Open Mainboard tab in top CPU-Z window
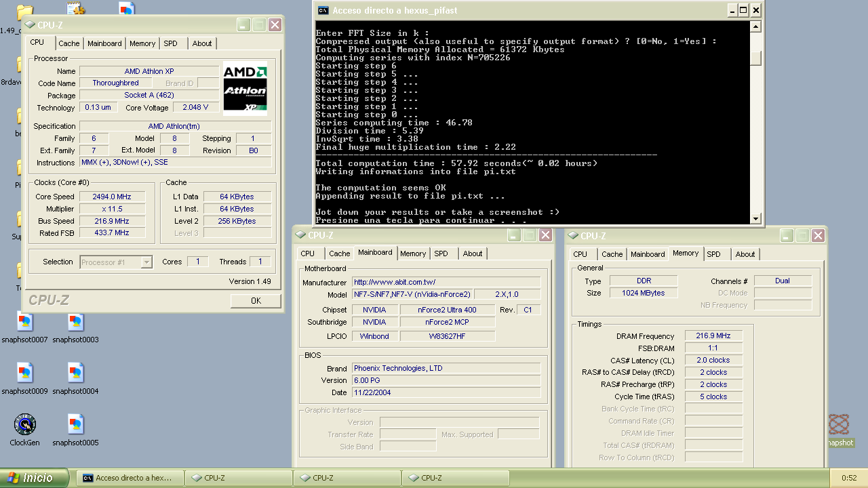 (104, 43)
